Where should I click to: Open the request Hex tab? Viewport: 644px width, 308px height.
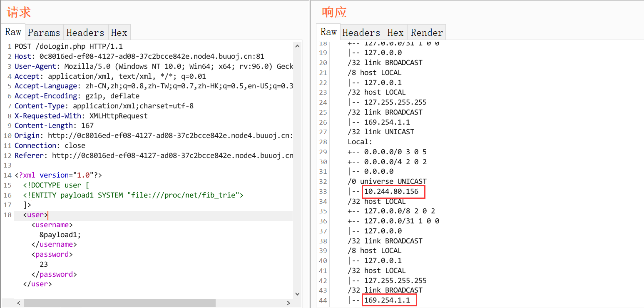tap(119, 33)
